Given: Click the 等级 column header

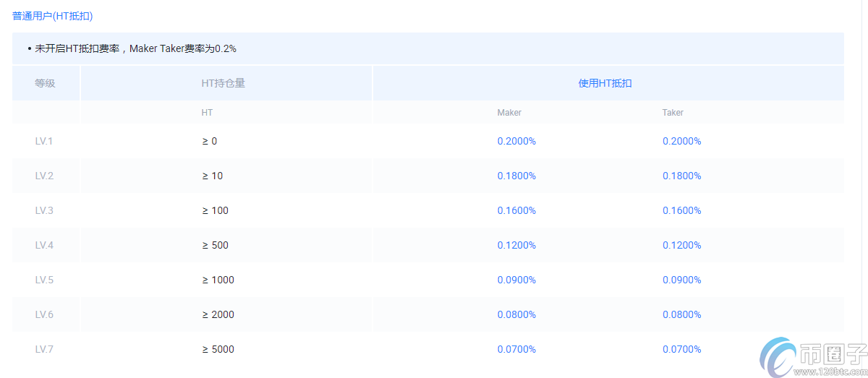Looking at the screenshot, I should [x=45, y=83].
